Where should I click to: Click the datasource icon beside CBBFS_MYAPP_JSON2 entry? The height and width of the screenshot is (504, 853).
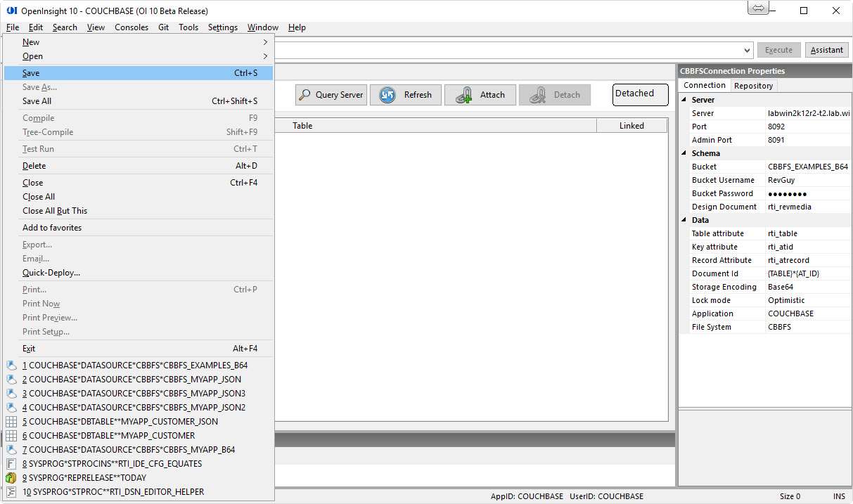click(11, 408)
